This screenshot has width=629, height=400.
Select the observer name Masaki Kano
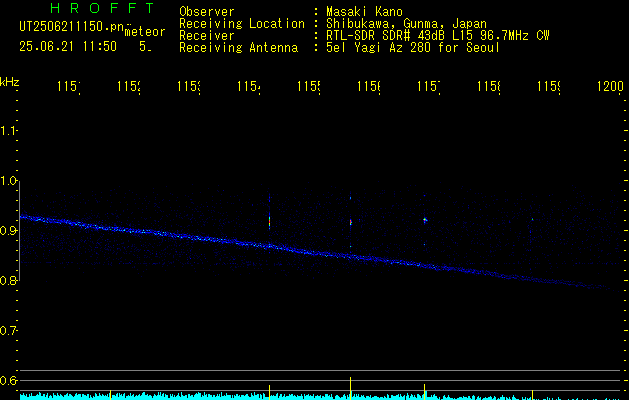(x=364, y=12)
